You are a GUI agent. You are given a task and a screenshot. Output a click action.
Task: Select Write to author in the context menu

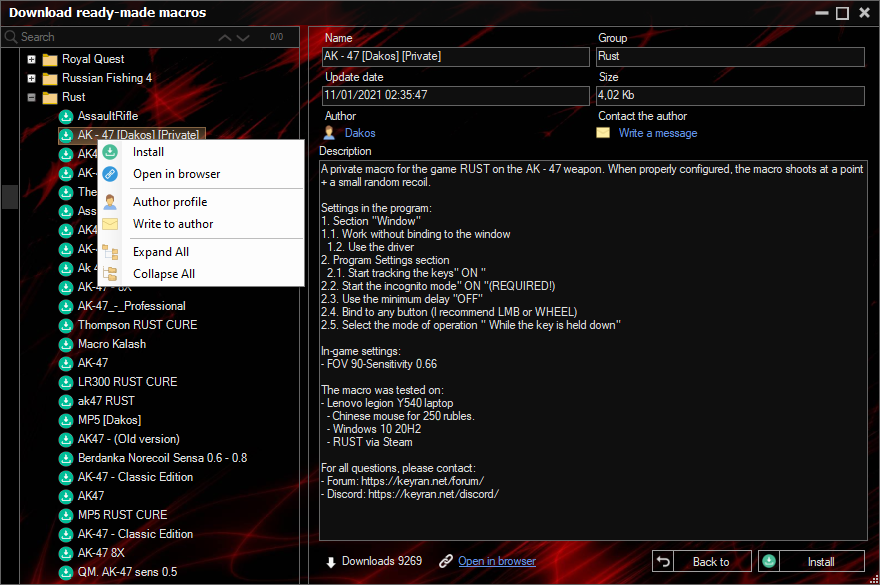201,224
